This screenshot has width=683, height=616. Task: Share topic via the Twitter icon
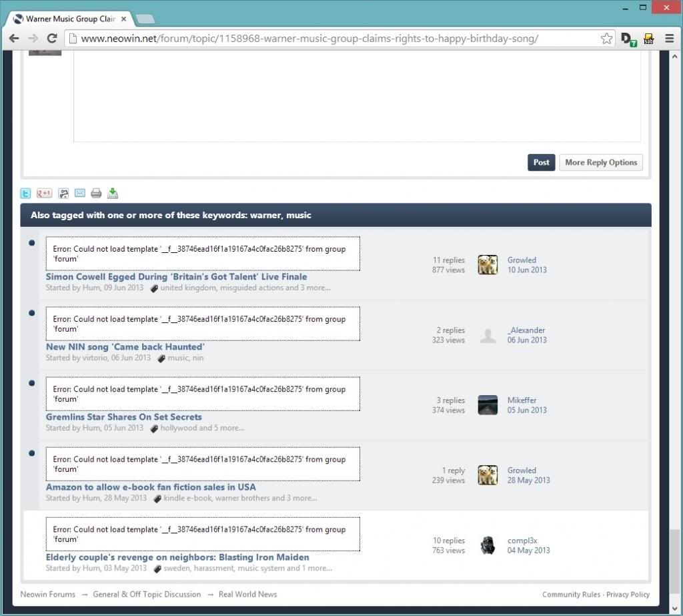click(26, 193)
